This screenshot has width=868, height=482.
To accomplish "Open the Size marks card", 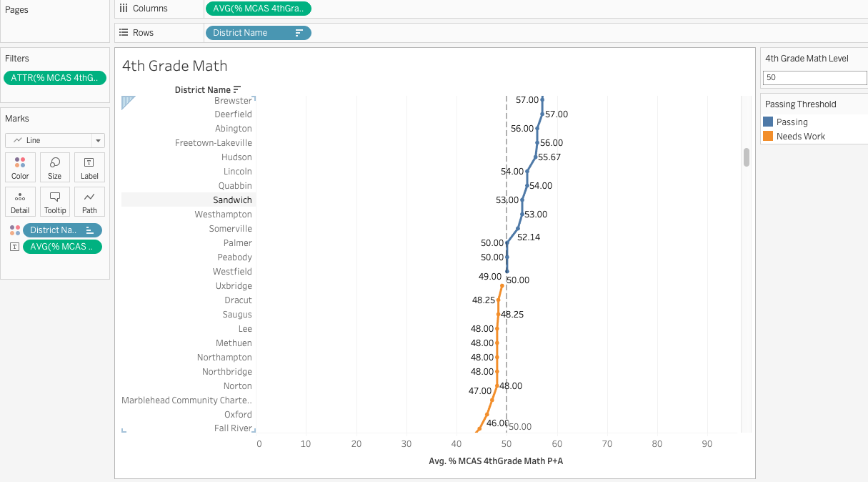I will pyautogui.click(x=55, y=167).
